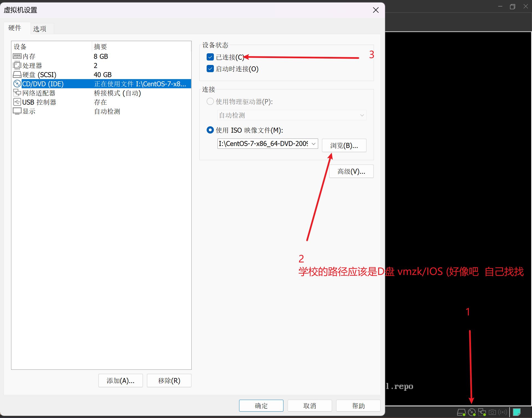
Task: Select the Hard disk (硬盘 SCSI) icon
Action: 17,75
